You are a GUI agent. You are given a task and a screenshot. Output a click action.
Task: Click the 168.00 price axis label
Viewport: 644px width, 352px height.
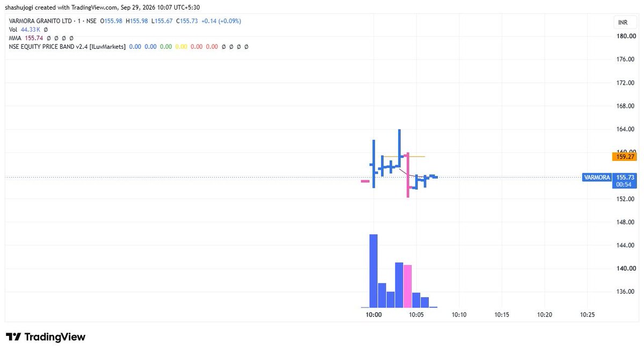click(x=626, y=106)
